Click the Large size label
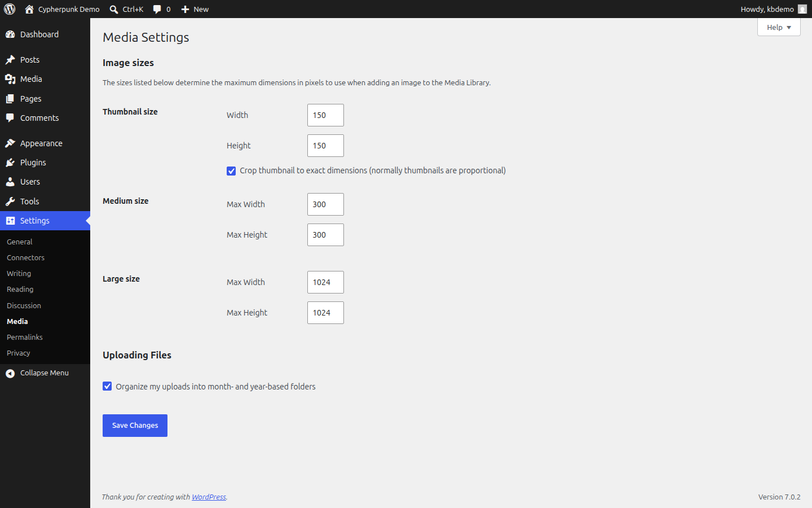 click(x=121, y=279)
